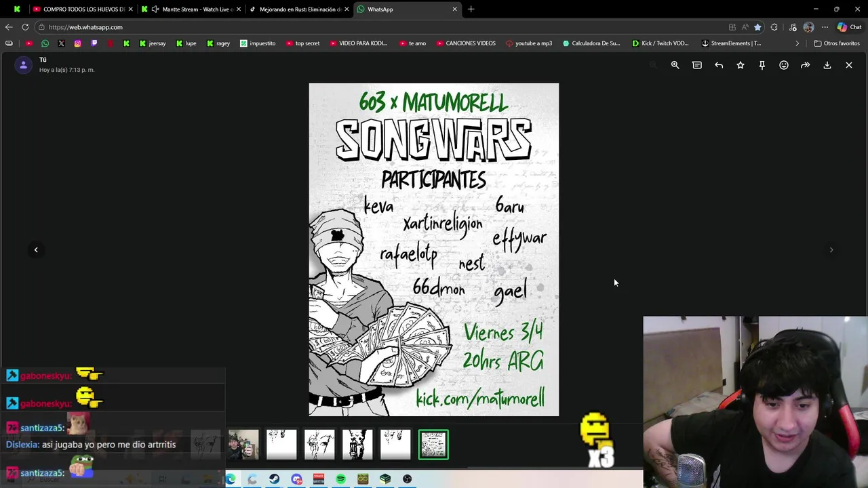The width and height of the screenshot is (868, 488).
Task: React with the emoji smiley icon
Action: (784, 65)
